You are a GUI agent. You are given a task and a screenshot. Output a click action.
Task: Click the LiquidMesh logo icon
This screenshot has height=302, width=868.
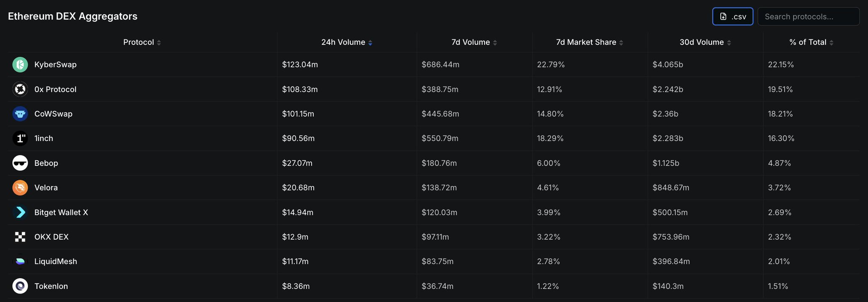coord(20,261)
